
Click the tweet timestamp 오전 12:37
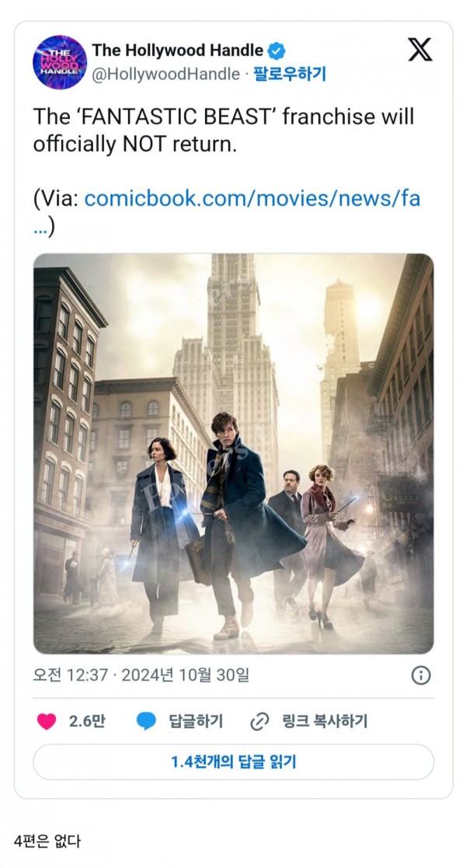[x=70, y=675]
